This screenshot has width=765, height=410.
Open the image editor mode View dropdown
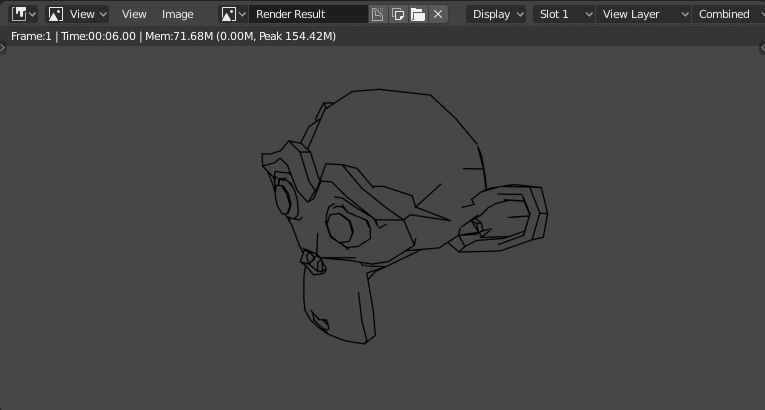pyautogui.click(x=77, y=14)
